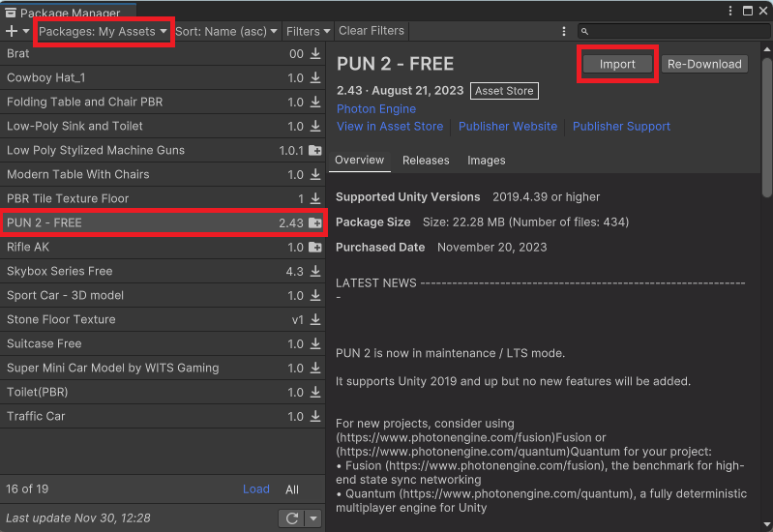
Task: Click the download icon for Stone Floor Texture
Action: (x=315, y=320)
